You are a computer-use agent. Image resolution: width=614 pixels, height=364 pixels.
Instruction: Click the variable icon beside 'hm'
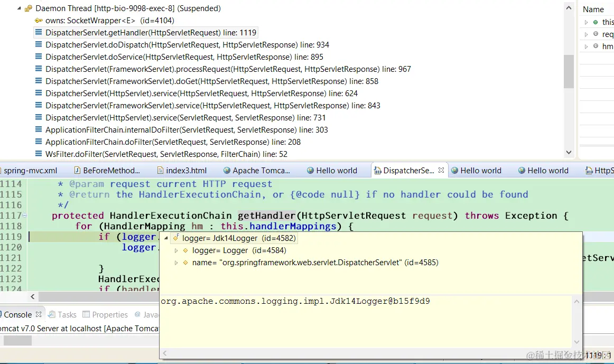pyautogui.click(x=596, y=46)
